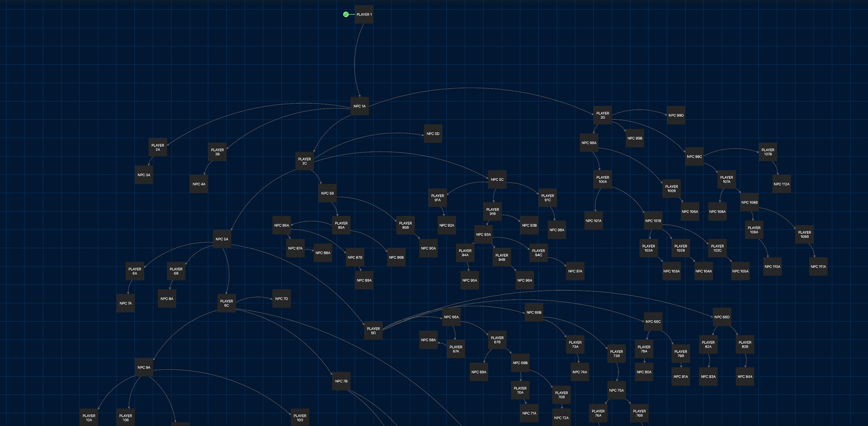Select the NPC 110A node

tap(773, 267)
